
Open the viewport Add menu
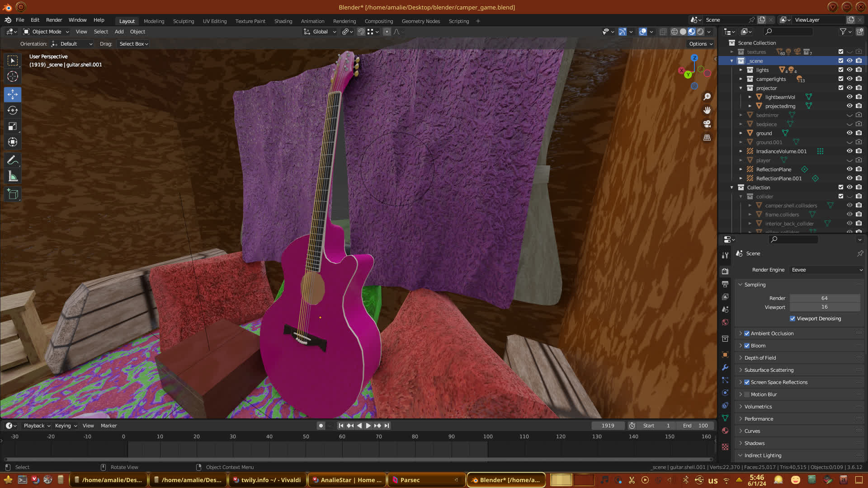[x=119, y=32]
